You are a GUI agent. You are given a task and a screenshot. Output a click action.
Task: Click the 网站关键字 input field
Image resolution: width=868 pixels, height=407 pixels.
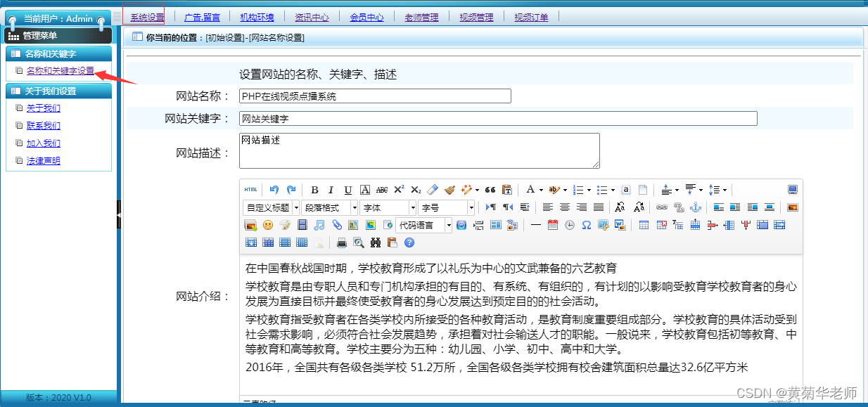click(x=497, y=119)
